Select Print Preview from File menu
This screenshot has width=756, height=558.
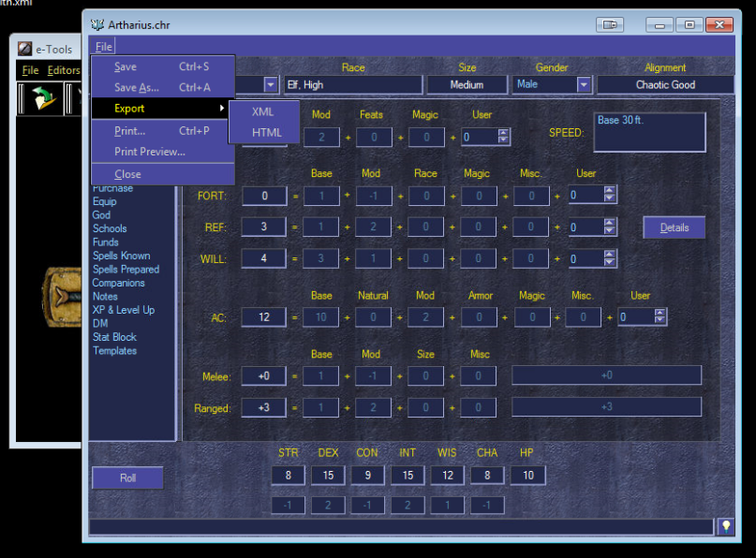(149, 152)
